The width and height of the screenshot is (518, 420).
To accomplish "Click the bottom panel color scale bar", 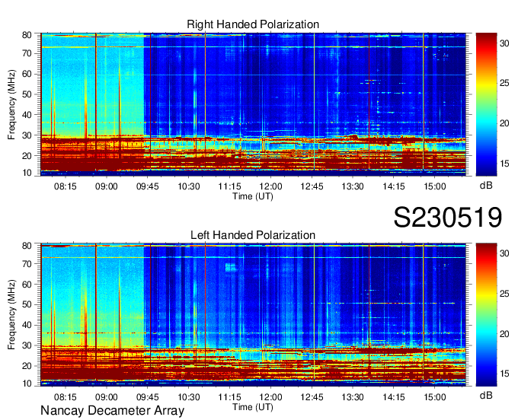I will point(486,315).
